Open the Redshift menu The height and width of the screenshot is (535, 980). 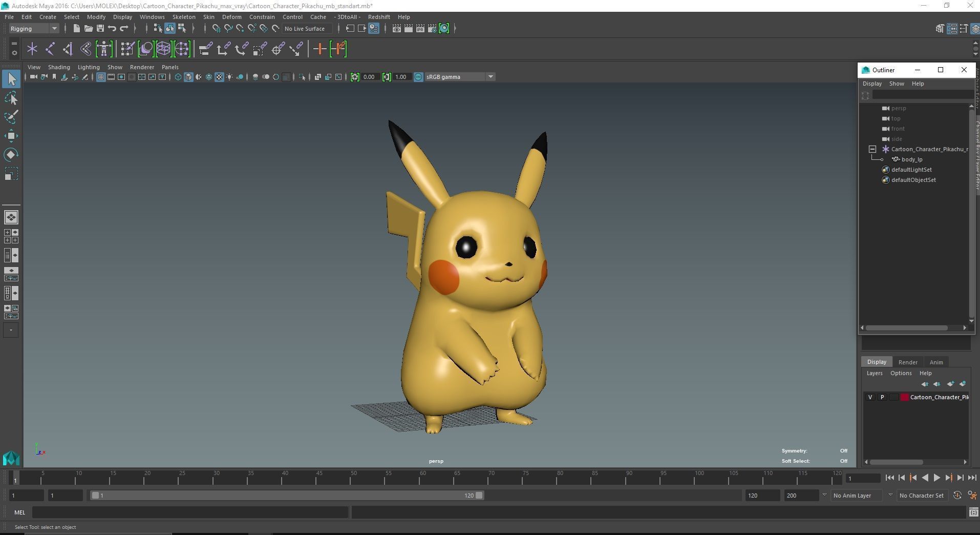[379, 17]
